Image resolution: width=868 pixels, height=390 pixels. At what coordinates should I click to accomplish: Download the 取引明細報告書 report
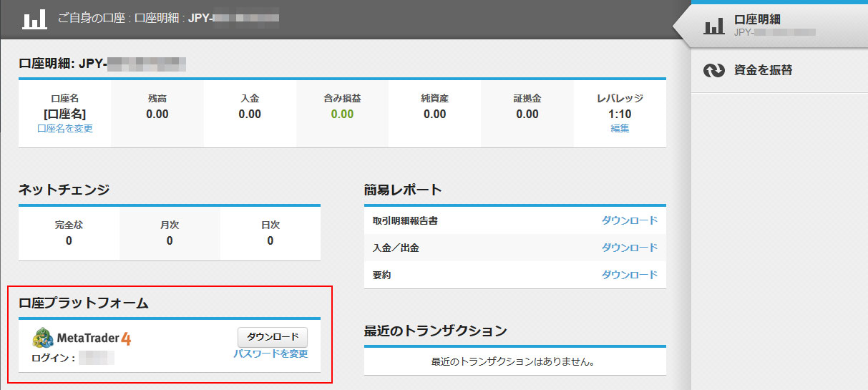(x=629, y=220)
